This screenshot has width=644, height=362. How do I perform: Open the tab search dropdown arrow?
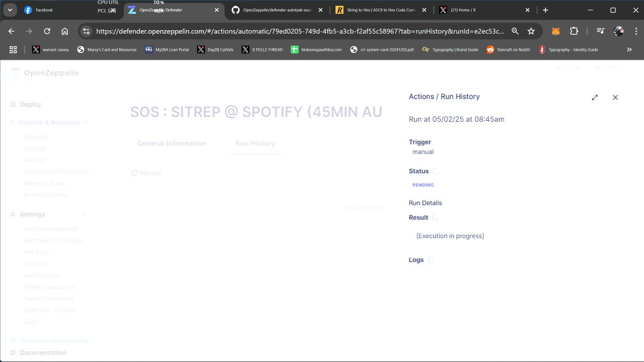[10, 10]
